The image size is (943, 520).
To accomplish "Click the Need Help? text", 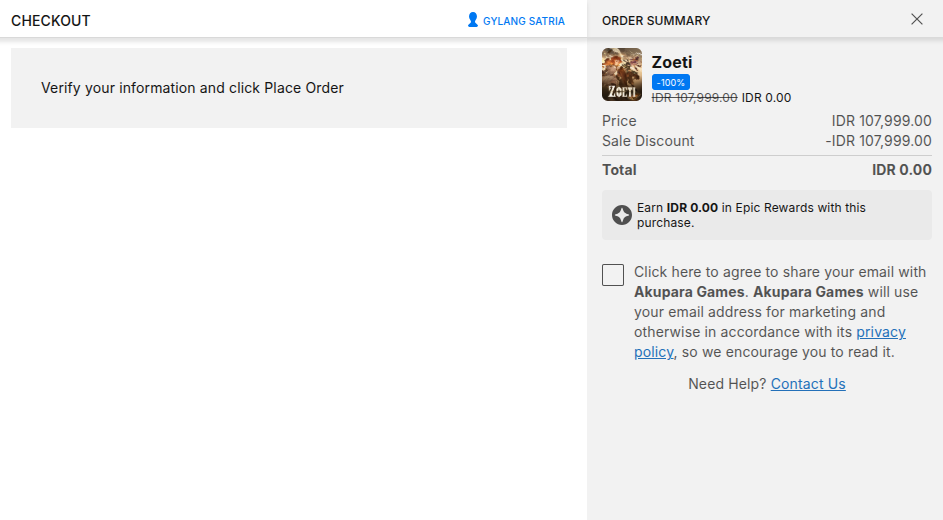I will 727,384.
